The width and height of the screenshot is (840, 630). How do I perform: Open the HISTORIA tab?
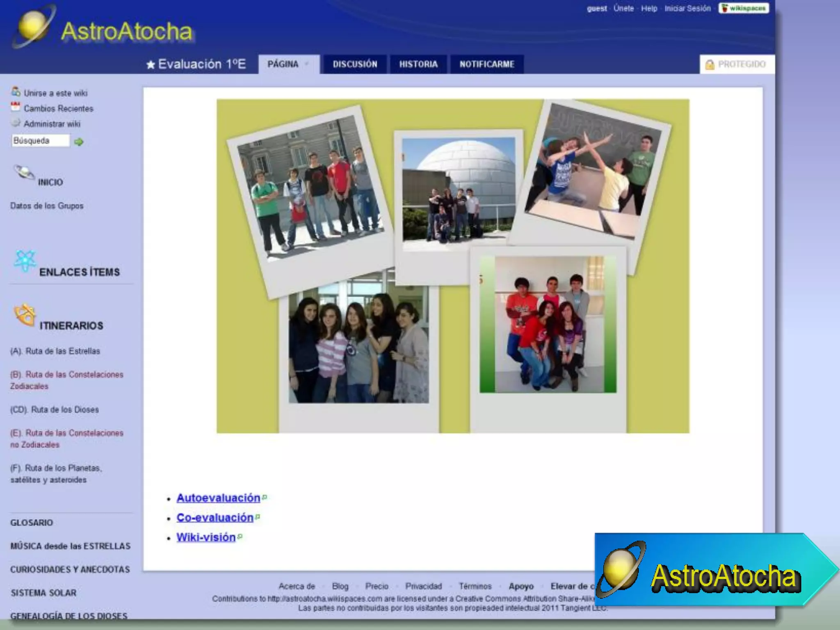pyautogui.click(x=418, y=64)
